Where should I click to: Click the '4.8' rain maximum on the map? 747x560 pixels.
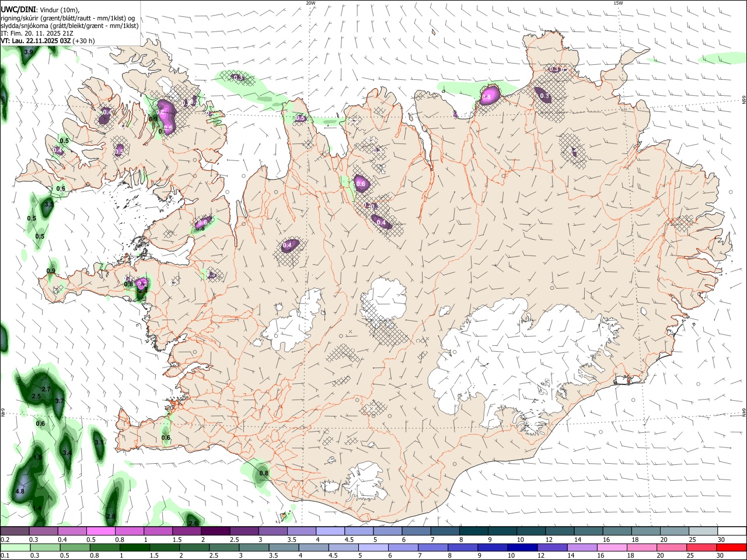point(20,492)
